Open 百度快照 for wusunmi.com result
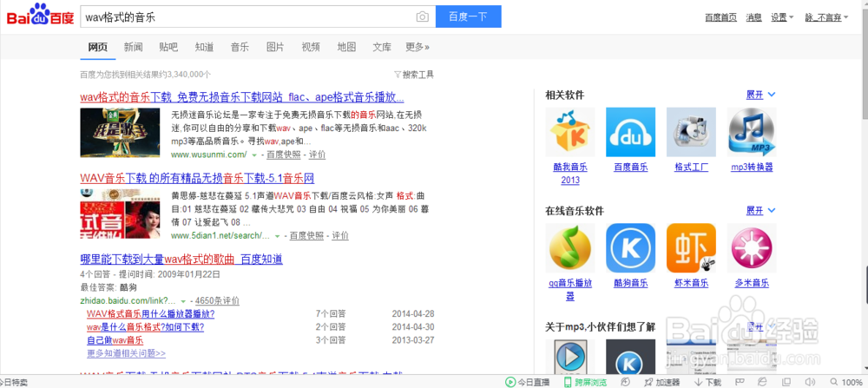The image size is (868, 388). [x=284, y=155]
